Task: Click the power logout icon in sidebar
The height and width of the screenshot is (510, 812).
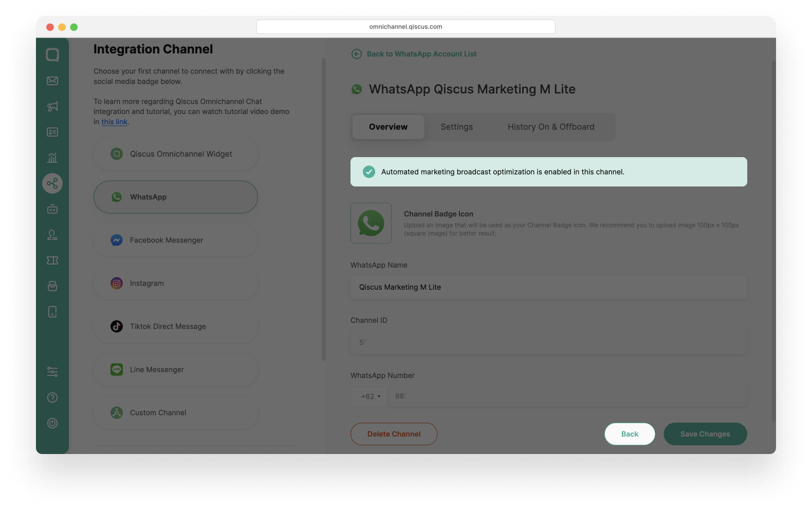Action: [52, 423]
